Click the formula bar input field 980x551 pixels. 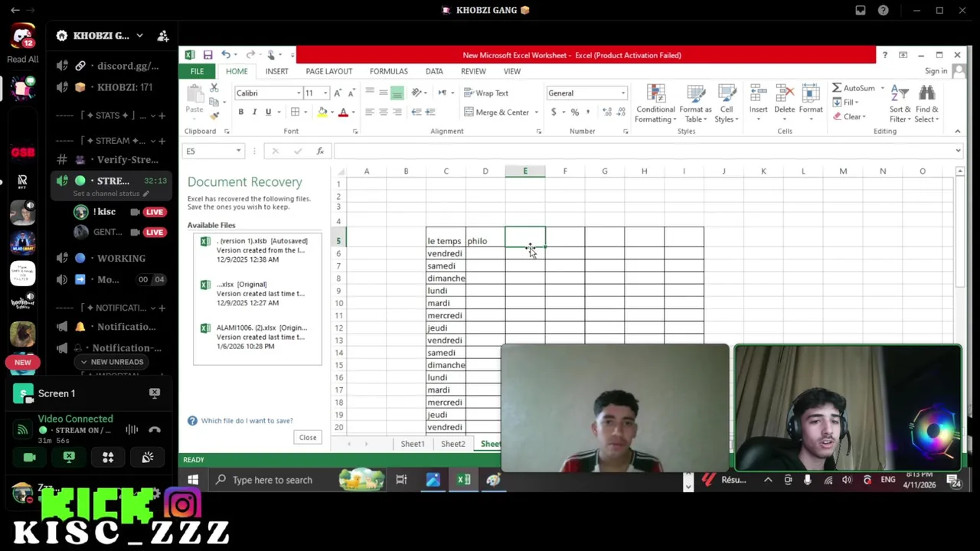click(x=643, y=151)
